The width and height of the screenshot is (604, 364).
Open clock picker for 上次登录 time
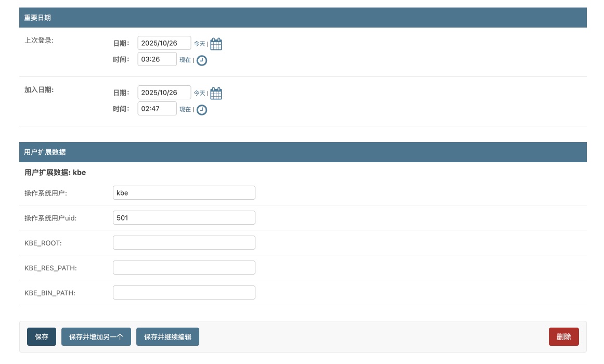(201, 60)
